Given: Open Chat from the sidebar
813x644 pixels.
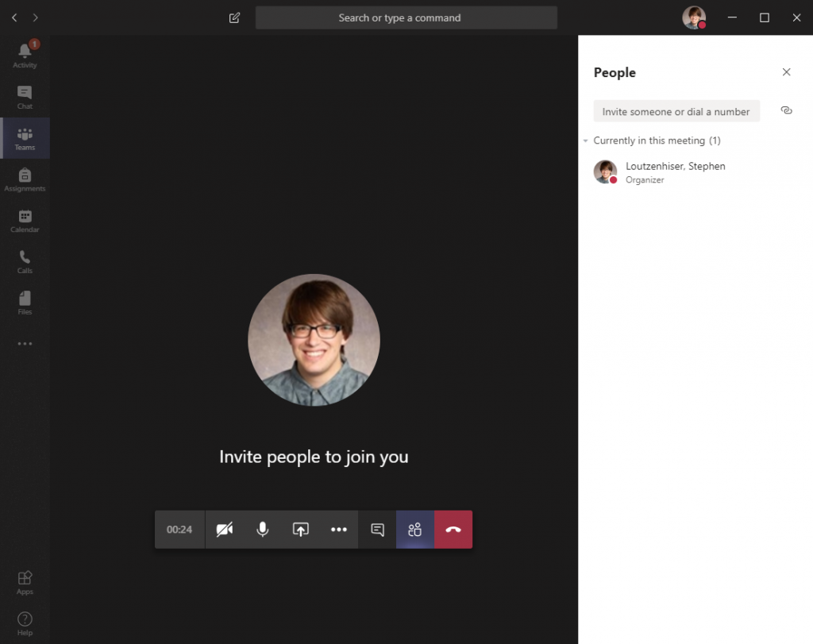Looking at the screenshot, I should 25,97.
